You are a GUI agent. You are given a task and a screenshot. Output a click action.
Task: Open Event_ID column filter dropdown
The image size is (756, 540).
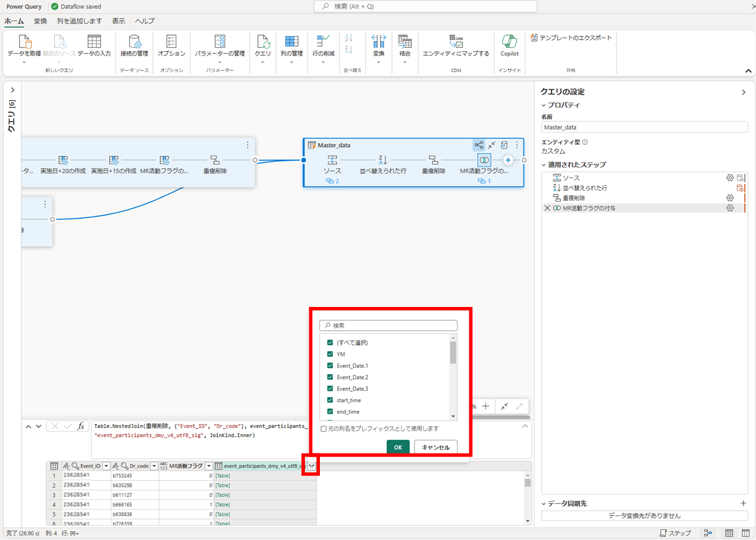click(106, 466)
